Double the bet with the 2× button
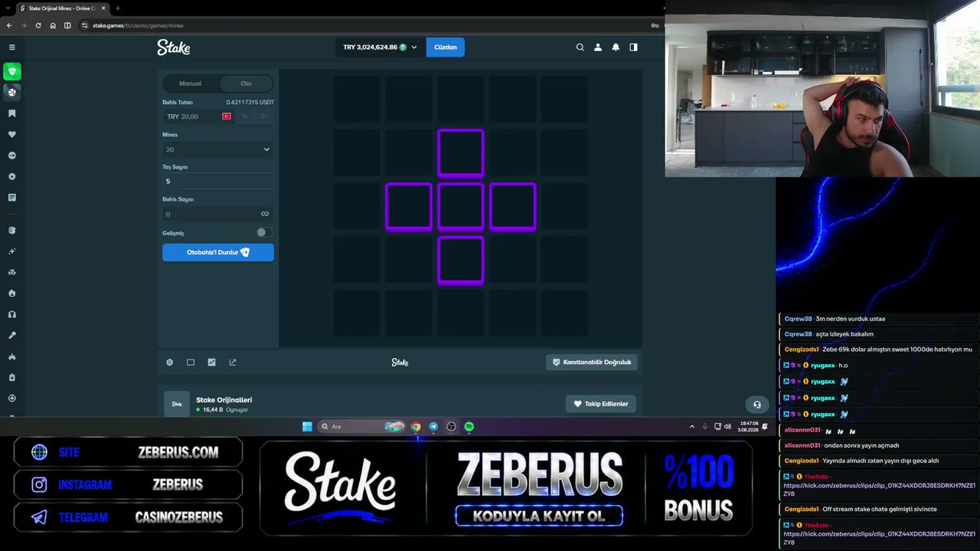The image size is (980, 551). (264, 116)
